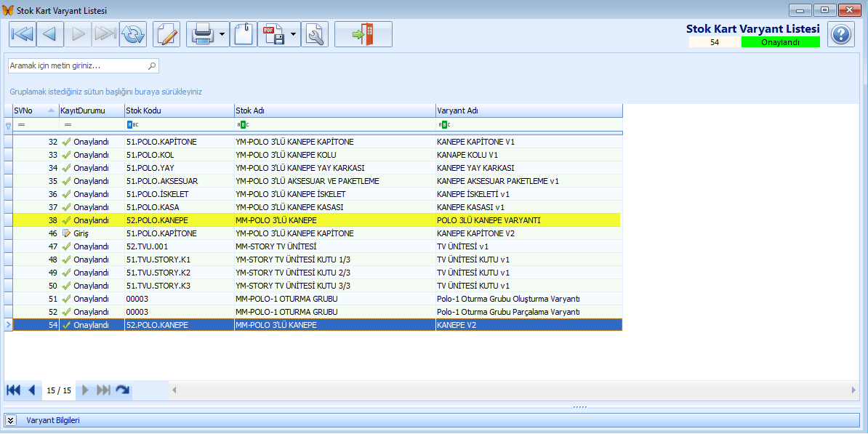
Task: Open the attachment paperclip document icon
Action: tap(244, 34)
